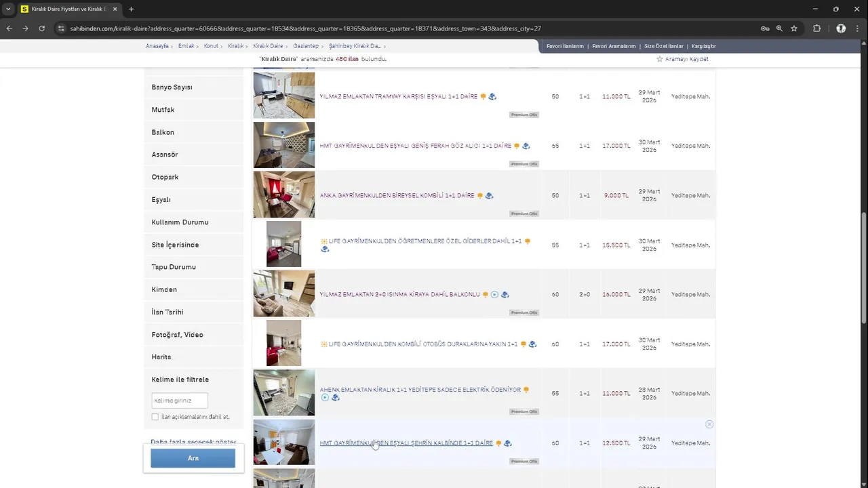Go to Şahinbey Kiralık Daire breadcrumb

[355, 46]
